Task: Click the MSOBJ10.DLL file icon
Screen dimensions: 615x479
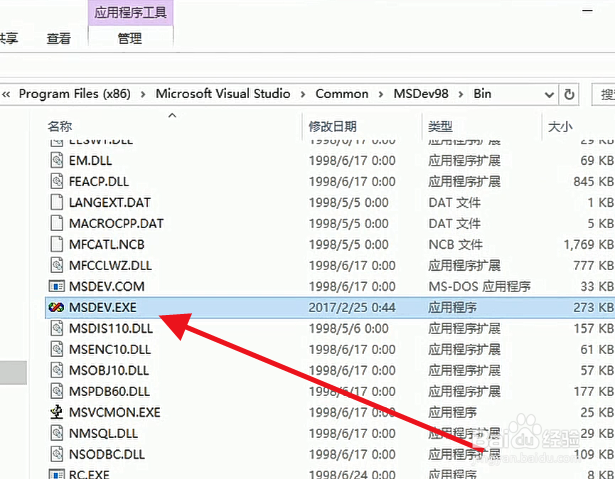Action: click(56, 370)
